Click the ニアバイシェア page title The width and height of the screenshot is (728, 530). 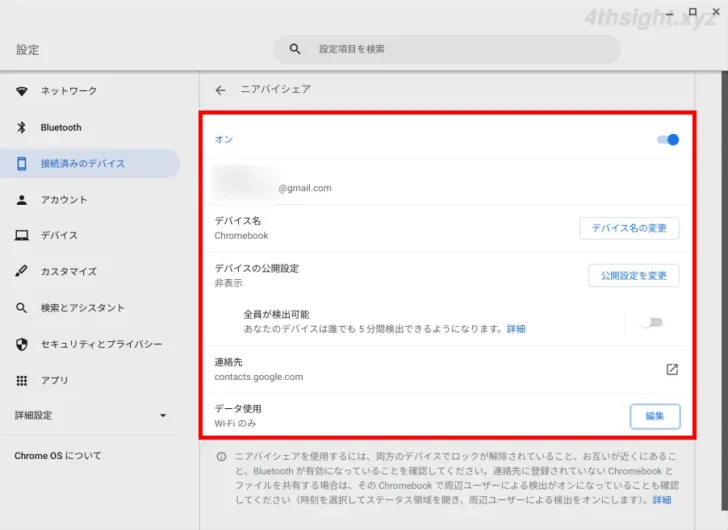(276, 89)
